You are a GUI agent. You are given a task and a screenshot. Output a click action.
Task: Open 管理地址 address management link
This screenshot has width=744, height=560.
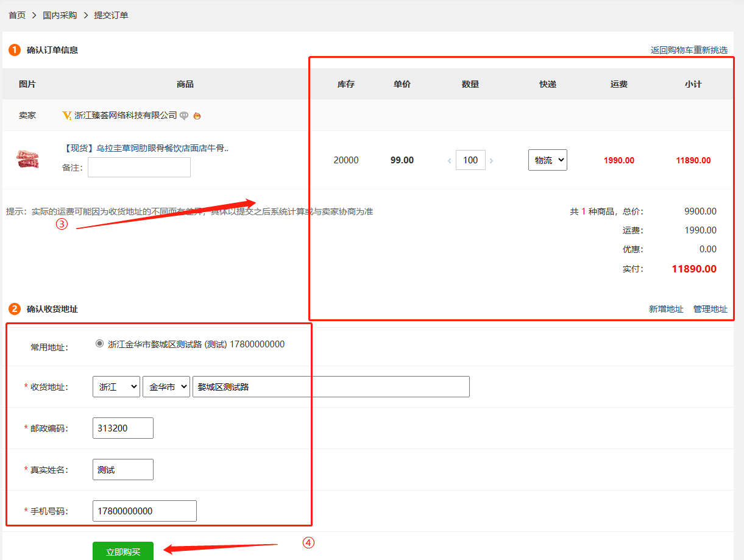[710, 309]
